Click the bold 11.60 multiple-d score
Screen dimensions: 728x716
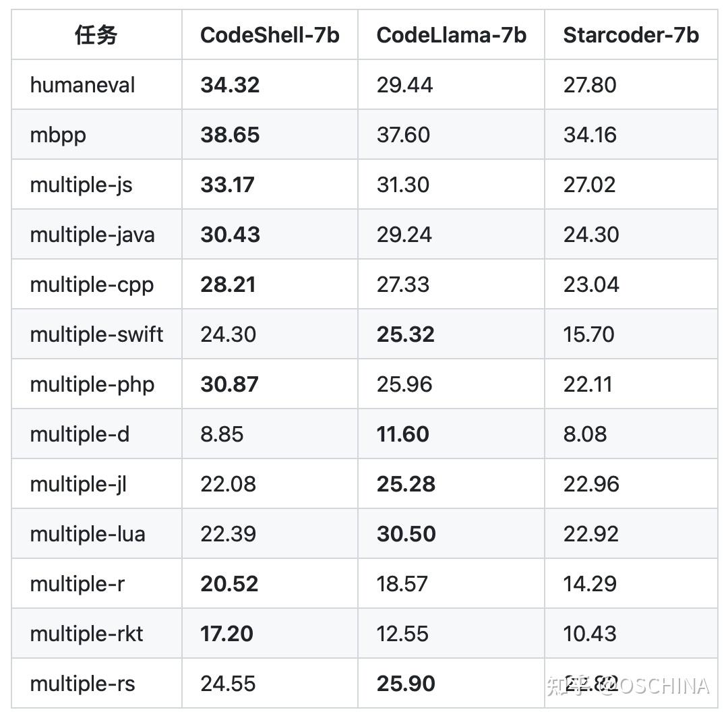pos(402,434)
